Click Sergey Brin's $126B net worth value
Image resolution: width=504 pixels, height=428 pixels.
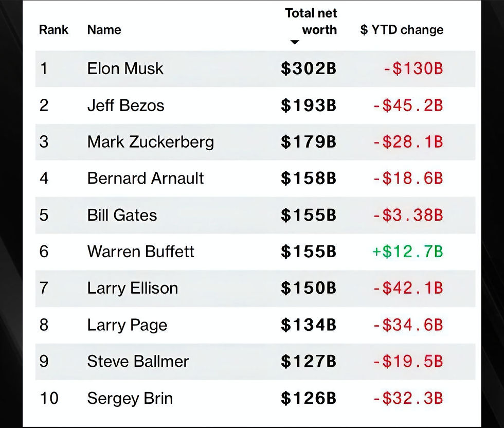coord(308,398)
